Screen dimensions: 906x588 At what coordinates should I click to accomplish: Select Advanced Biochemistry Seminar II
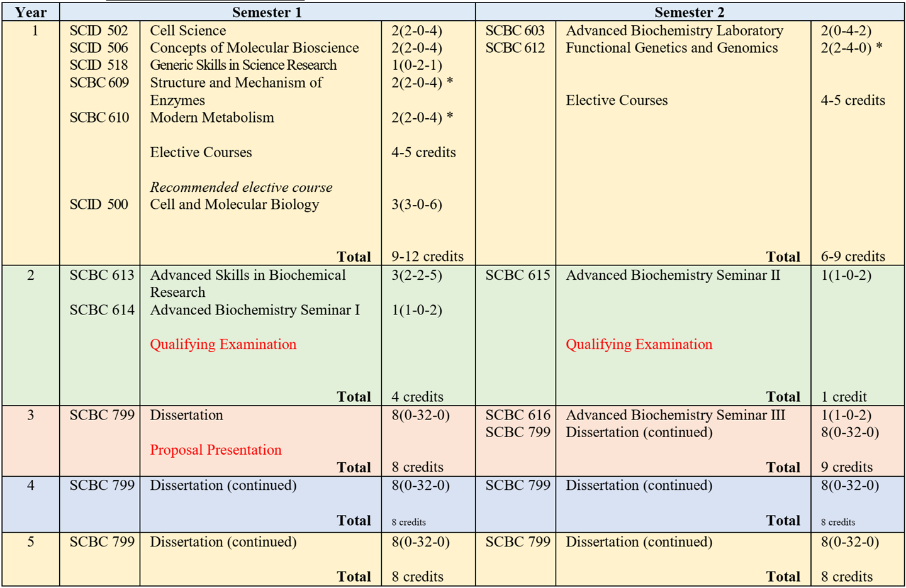pos(673,275)
